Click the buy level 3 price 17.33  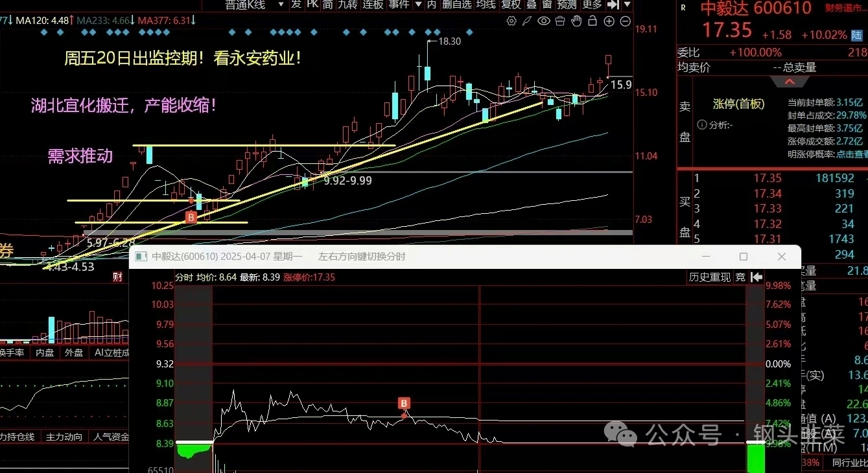pyautogui.click(x=768, y=209)
